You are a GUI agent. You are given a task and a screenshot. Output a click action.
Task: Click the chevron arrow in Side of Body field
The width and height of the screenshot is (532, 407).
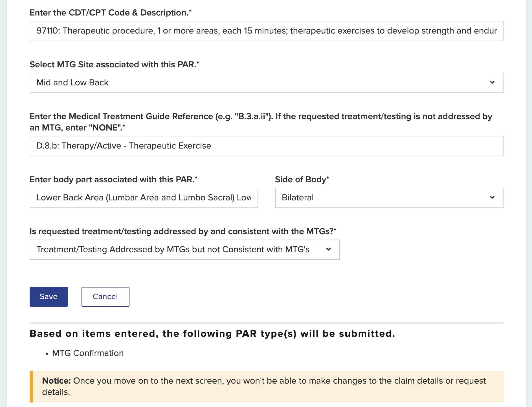click(492, 198)
